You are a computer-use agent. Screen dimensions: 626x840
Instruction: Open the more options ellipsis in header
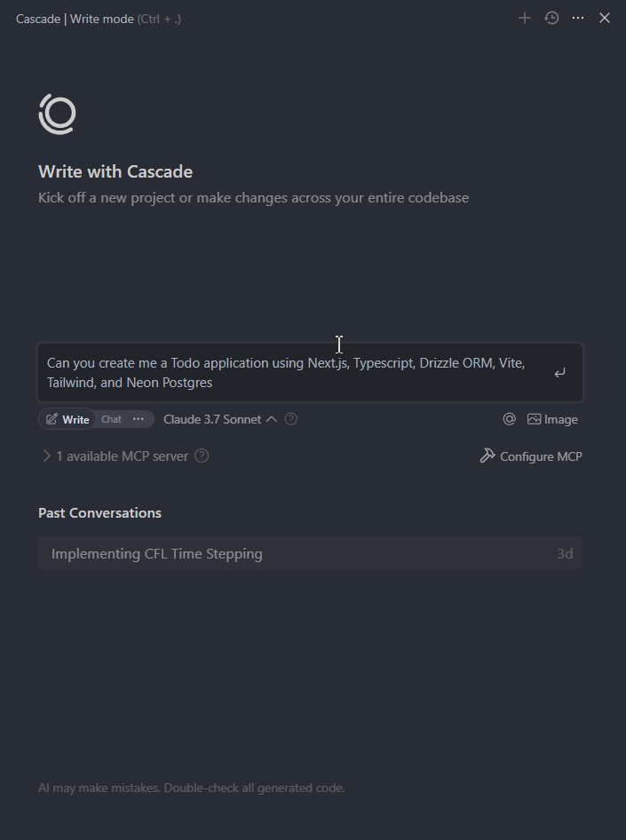click(578, 19)
